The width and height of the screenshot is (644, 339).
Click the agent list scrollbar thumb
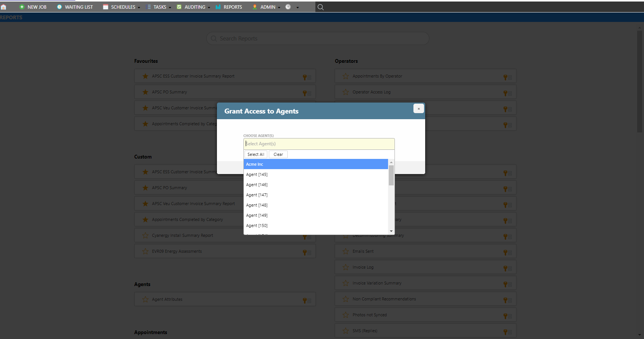391,175
